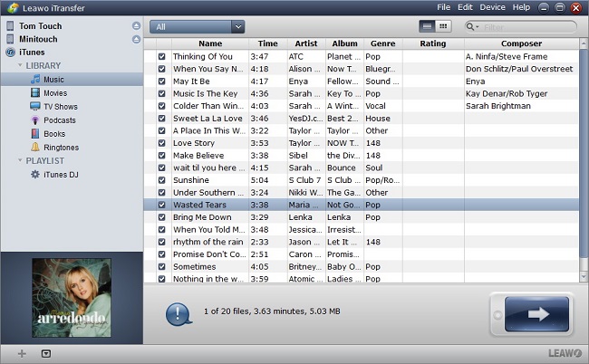Viewport: 589px width, 364px height.
Task: Open the Edit menu
Action: point(465,7)
